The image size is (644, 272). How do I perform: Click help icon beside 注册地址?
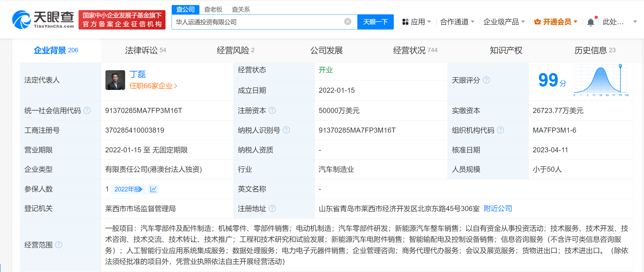(x=272, y=208)
